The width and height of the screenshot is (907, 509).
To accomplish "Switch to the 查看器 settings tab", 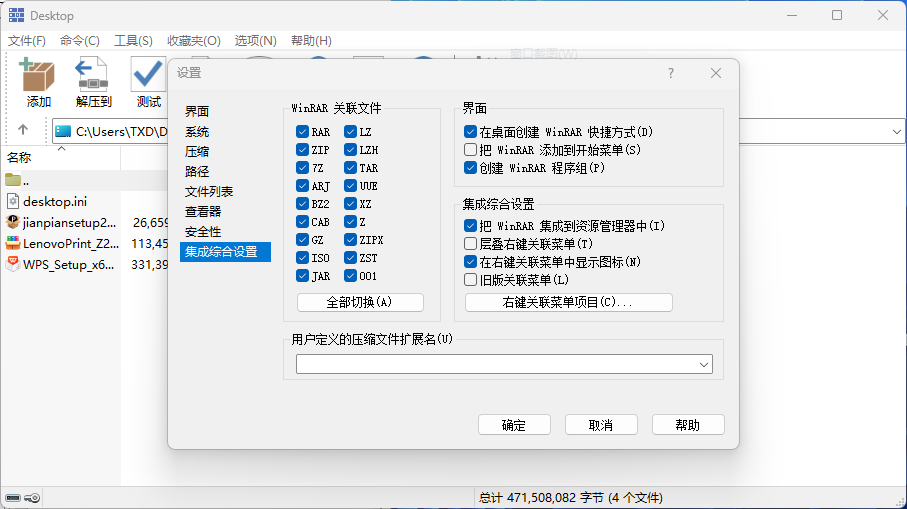I will pos(203,211).
